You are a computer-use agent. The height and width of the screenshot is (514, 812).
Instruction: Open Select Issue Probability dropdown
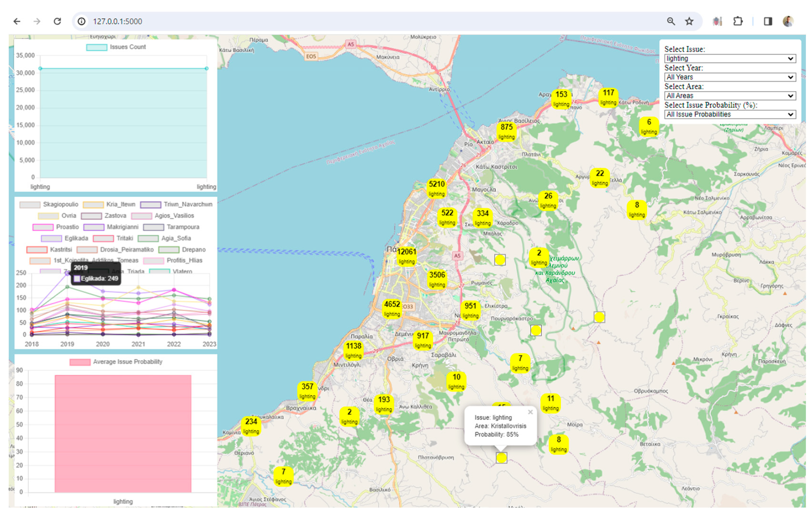click(x=730, y=114)
